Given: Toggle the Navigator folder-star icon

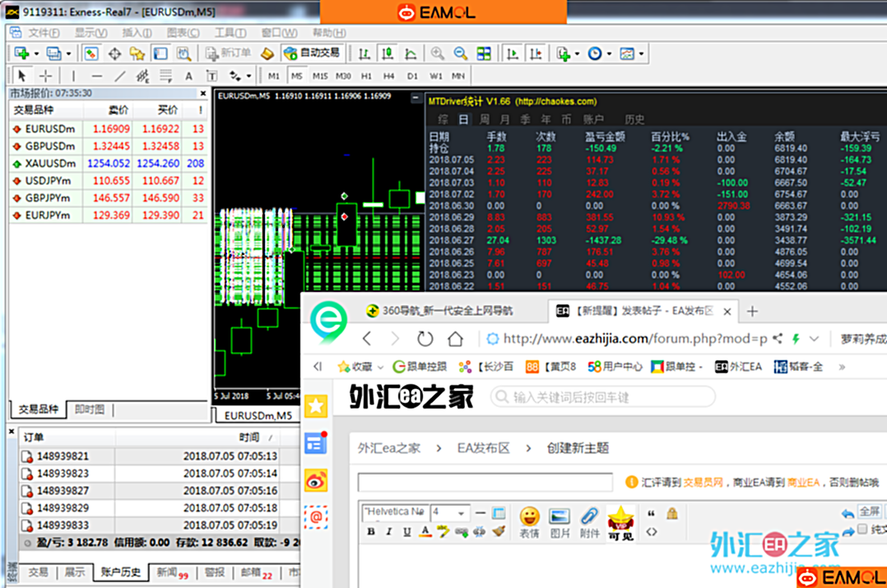Looking at the screenshot, I should [137, 53].
